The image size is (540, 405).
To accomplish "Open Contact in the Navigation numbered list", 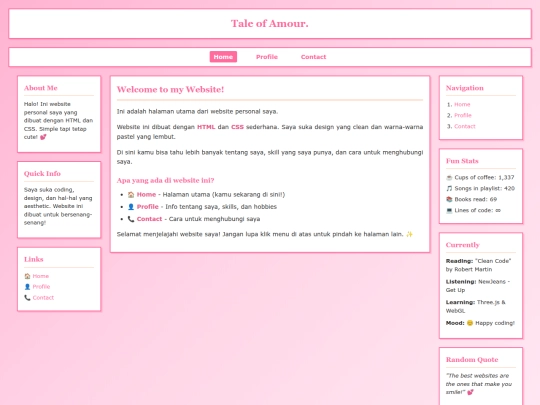I will pyautogui.click(x=465, y=126).
